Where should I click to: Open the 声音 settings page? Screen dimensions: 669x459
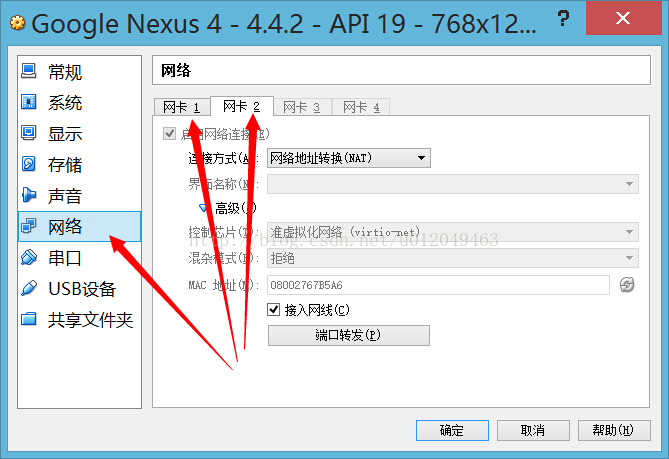[x=79, y=196]
